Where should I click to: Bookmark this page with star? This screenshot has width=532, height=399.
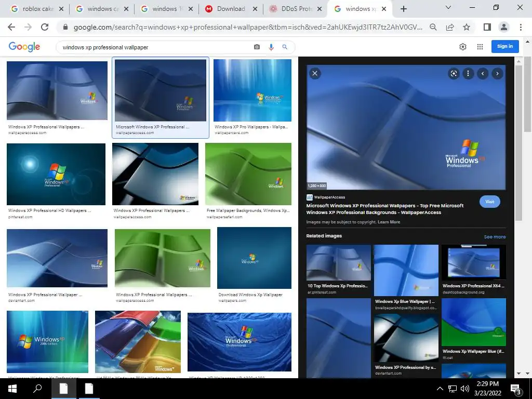[467, 27]
